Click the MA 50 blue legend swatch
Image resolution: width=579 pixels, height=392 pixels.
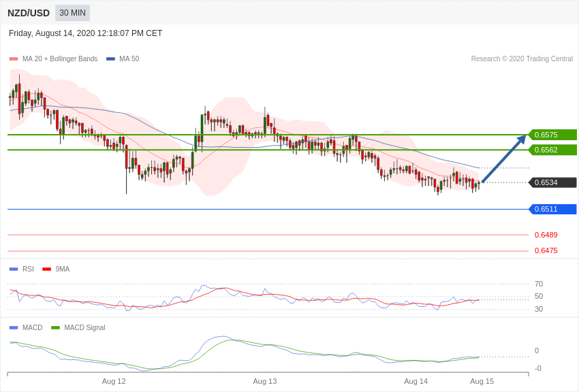(110, 59)
